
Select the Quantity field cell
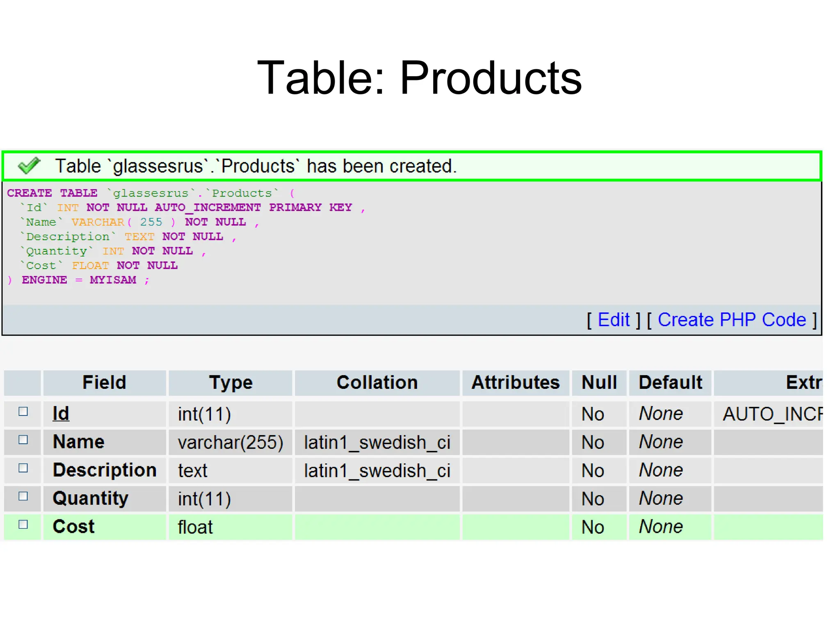point(105,499)
